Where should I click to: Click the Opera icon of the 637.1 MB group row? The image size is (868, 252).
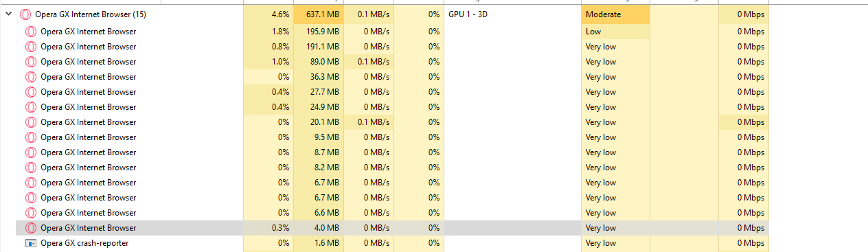25,14
